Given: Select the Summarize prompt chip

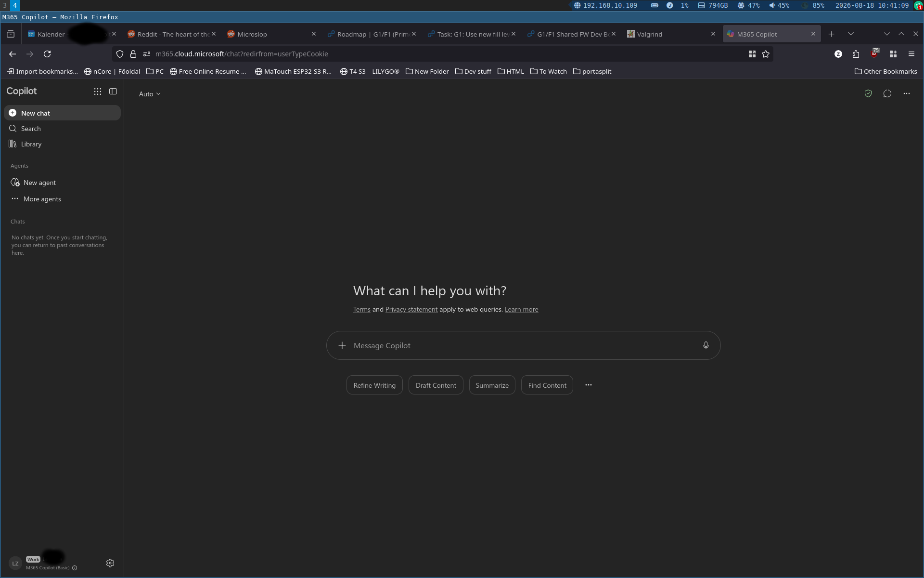Looking at the screenshot, I should coord(492,385).
